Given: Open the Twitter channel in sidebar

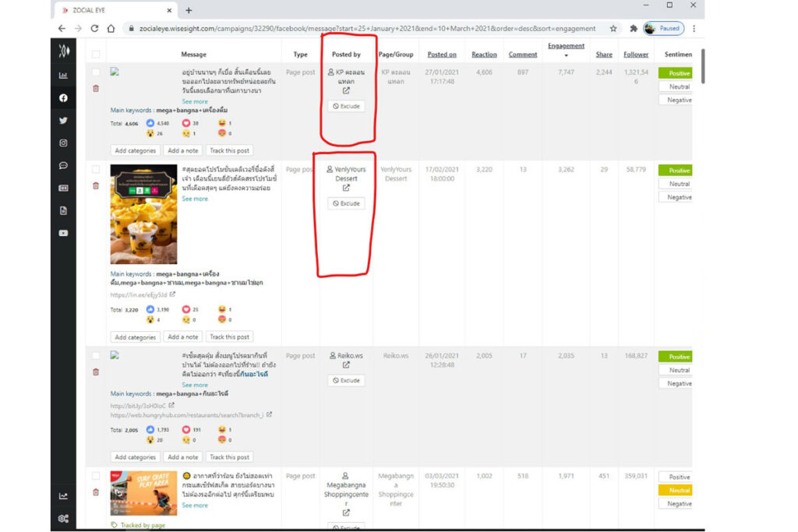Looking at the screenshot, I should click(x=63, y=121).
